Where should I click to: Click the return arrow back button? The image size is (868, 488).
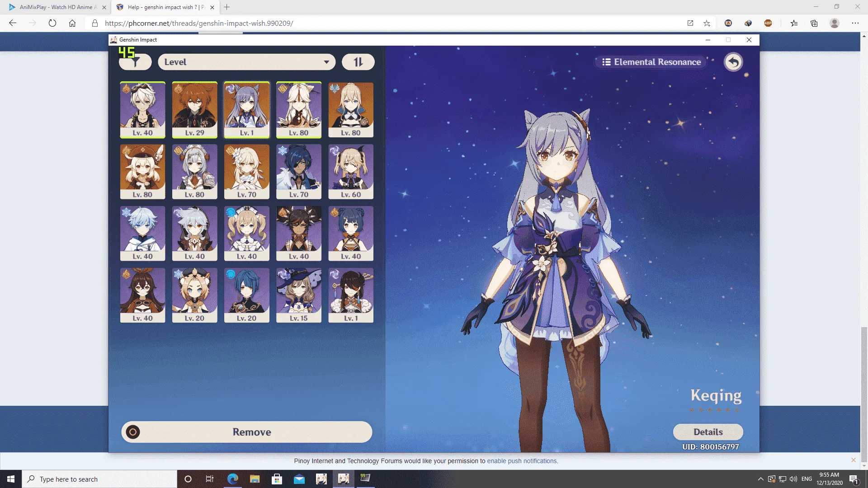coord(733,62)
